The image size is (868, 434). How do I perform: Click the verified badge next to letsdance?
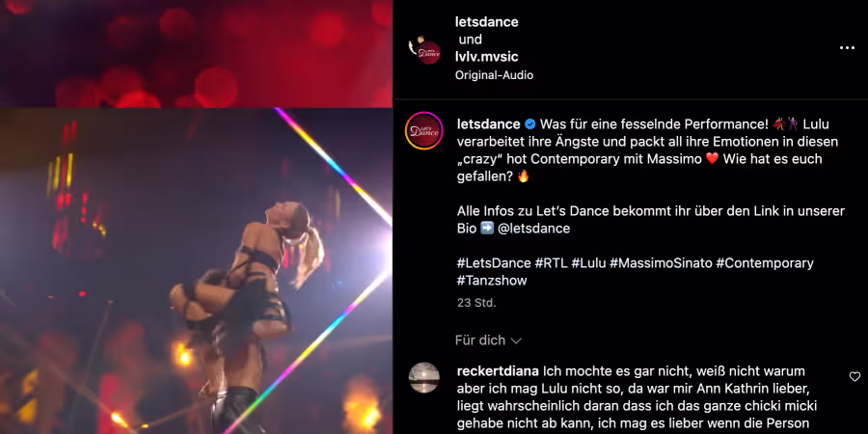coord(529,124)
